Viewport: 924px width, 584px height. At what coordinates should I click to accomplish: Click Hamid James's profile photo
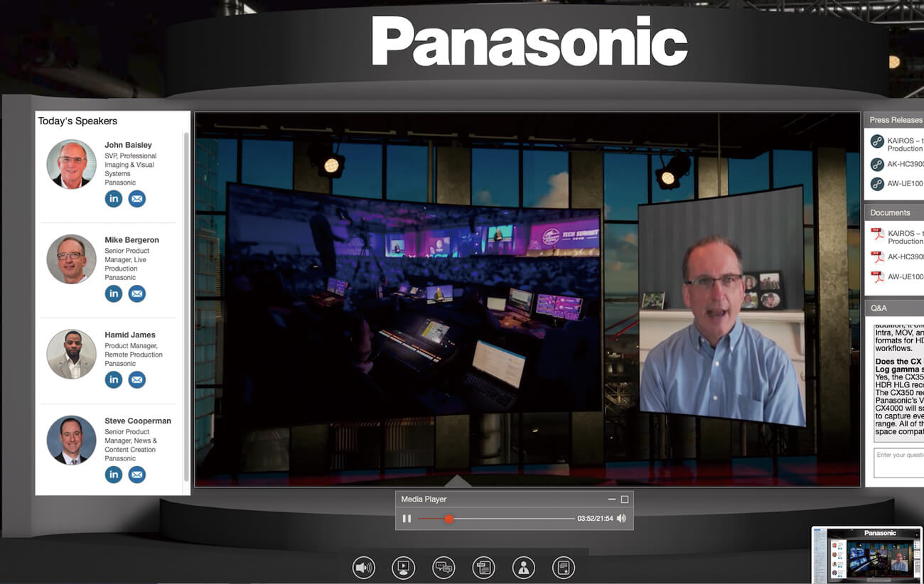(x=72, y=354)
